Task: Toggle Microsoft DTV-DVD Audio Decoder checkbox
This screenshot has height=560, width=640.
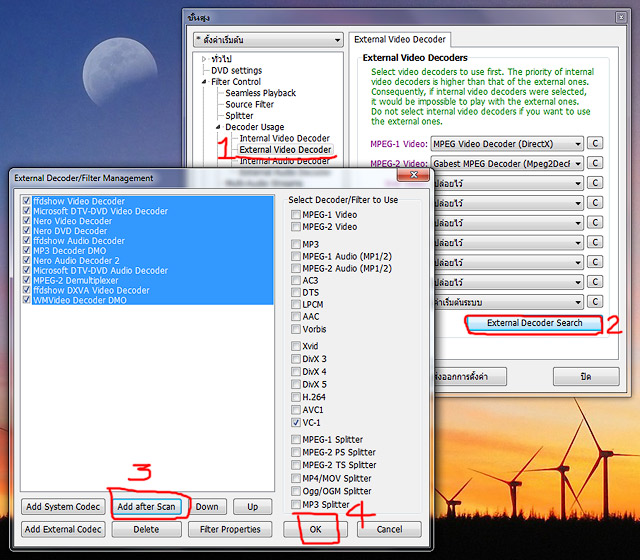Action: coord(27,270)
